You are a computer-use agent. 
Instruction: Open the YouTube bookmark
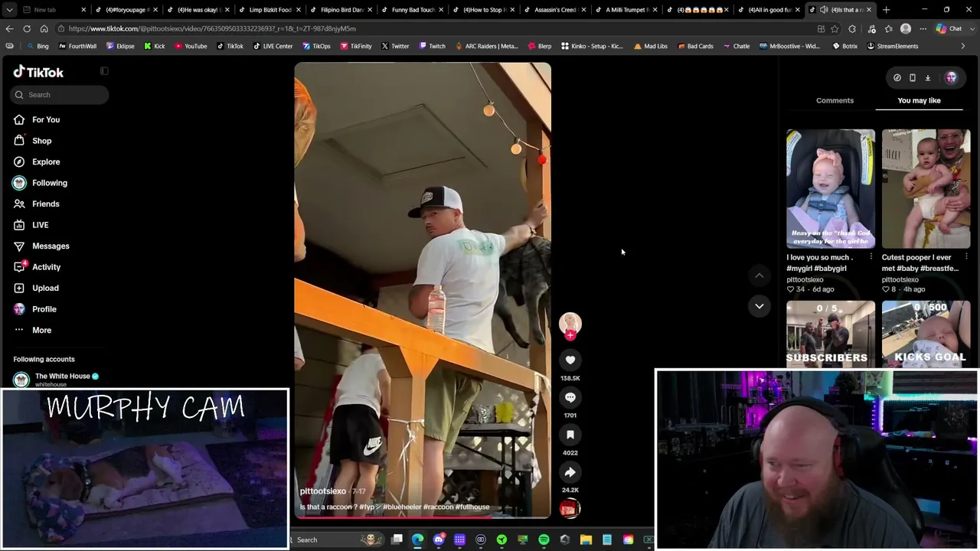pos(191,46)
